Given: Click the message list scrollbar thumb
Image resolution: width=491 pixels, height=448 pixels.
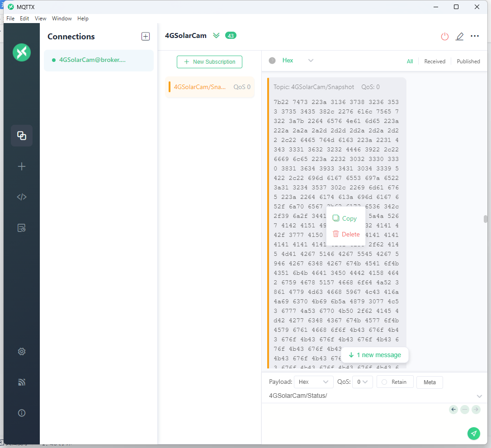Looking at the screenshot, I should pos(486,219).
